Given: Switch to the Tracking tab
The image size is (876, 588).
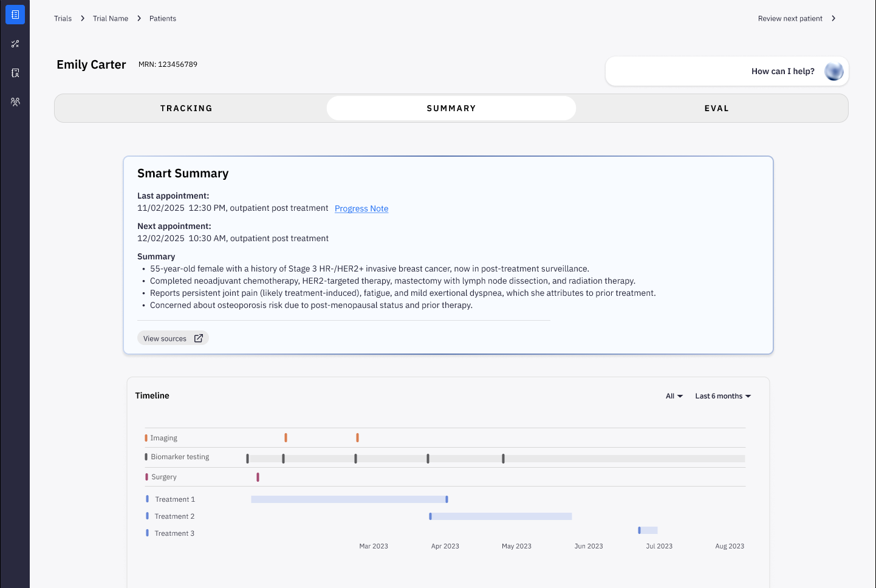Looking at the screenshot, I should [x=186, y=108].
